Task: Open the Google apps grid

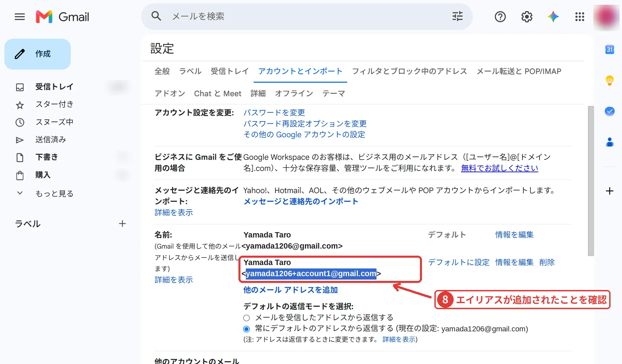Action: [580, 16]
